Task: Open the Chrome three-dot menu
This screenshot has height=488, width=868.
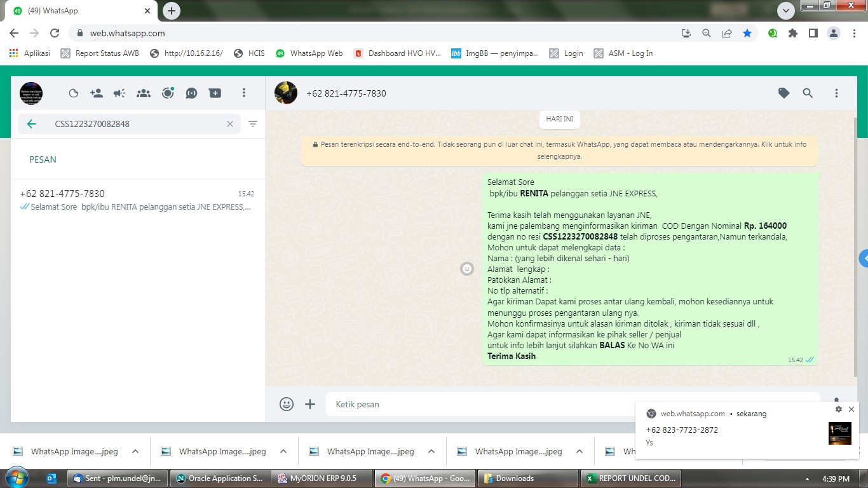Action: click(x=855, y=33)
